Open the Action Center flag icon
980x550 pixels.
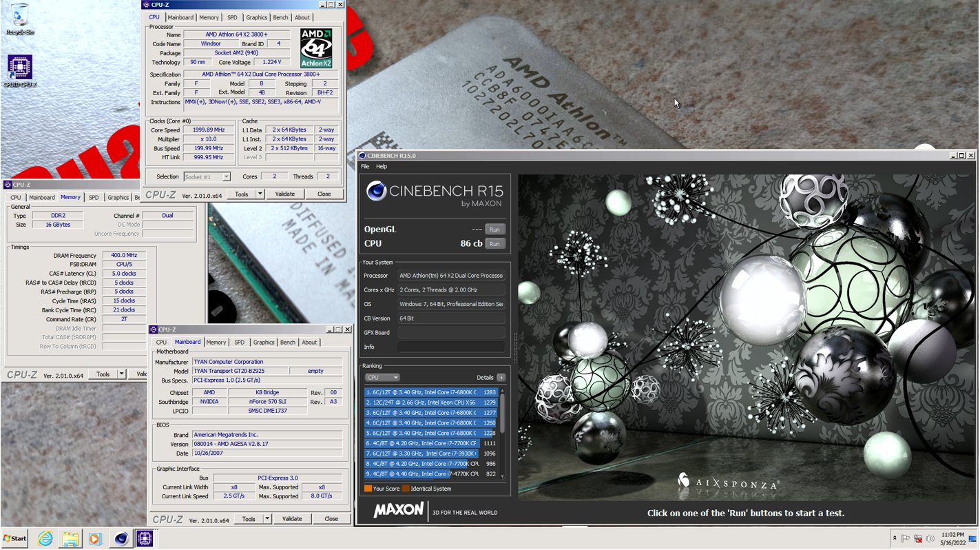pos(906,539)
